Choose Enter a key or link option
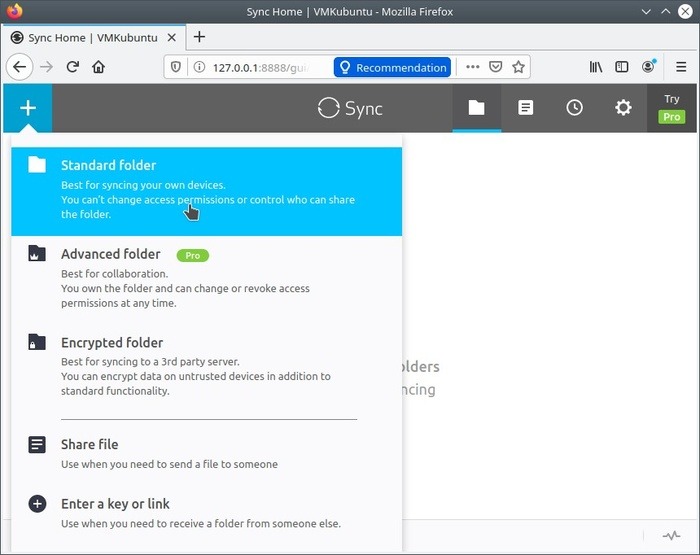This screenshot has height=555, width=700. 207,513
